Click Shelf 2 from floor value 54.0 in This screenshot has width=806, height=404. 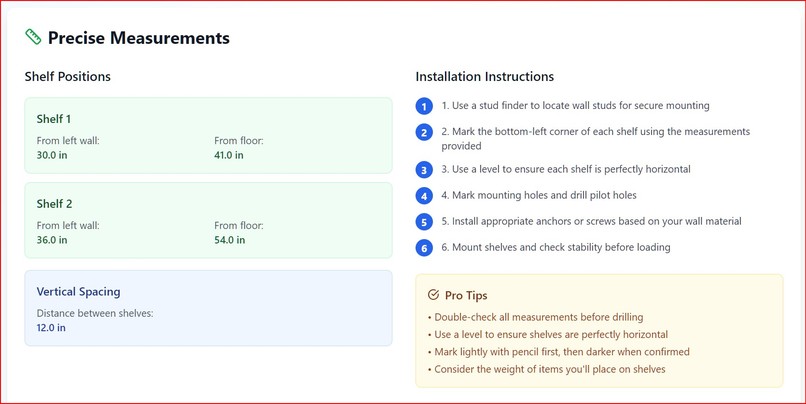230,240
